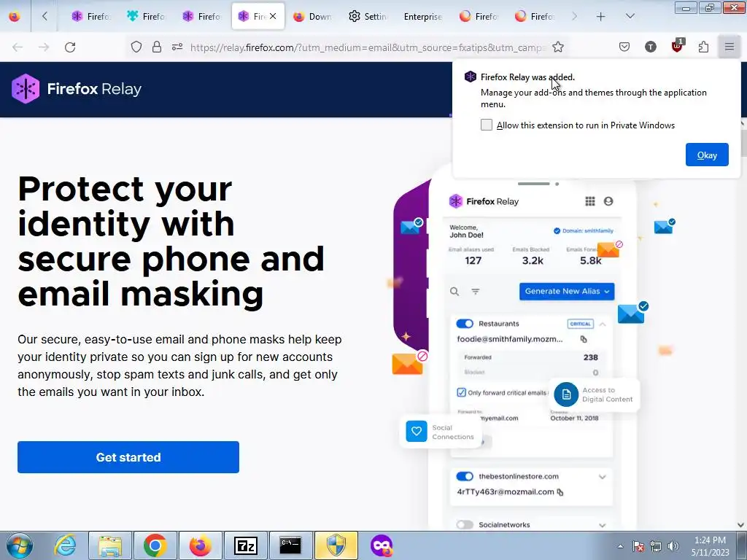Open the Command Prompt taskbar icon

[x=290, y=545]
